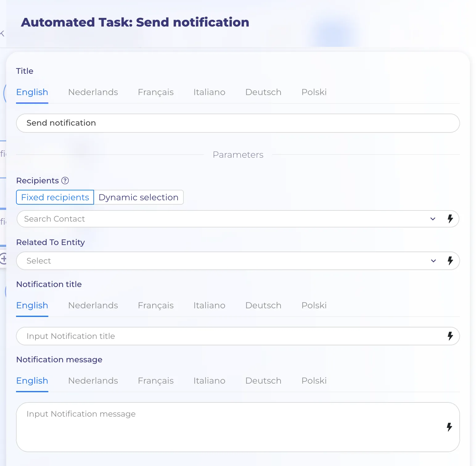Select Français tab under Notification title
Screen dimensions: 476x466
point(156,305)
